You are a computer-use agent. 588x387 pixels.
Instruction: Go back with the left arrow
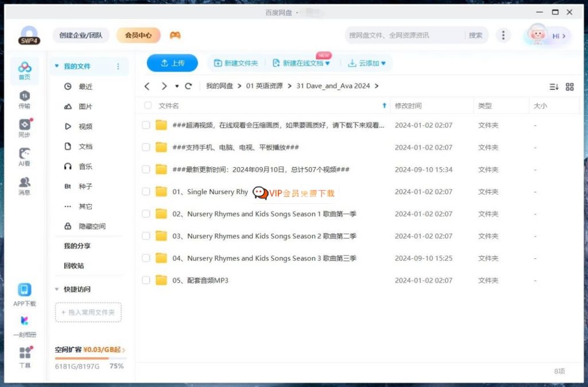147,86
